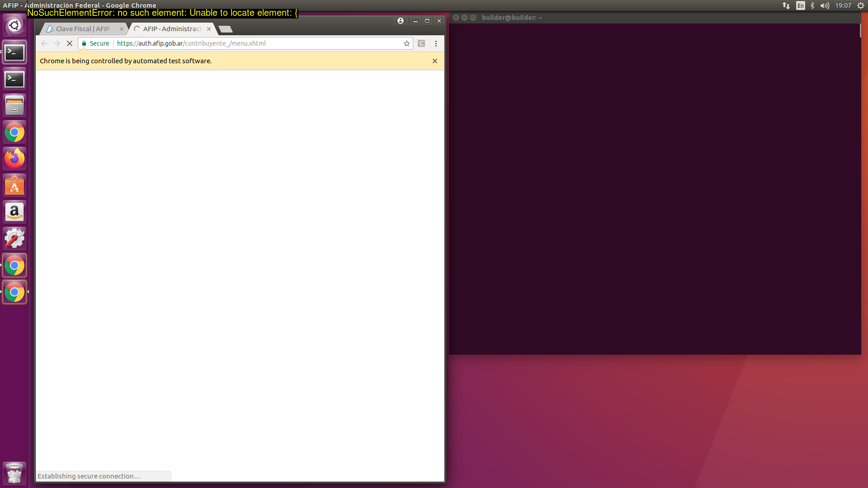Minimize the Chrome window
The height and width of the screenshot is (488, 868).
pyautogui.click(x=415, y=21)
